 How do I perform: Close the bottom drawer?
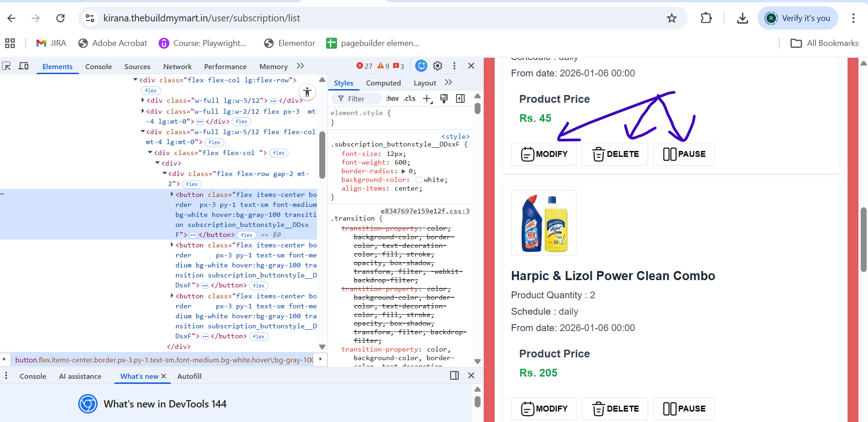click(x=471, y=375)
